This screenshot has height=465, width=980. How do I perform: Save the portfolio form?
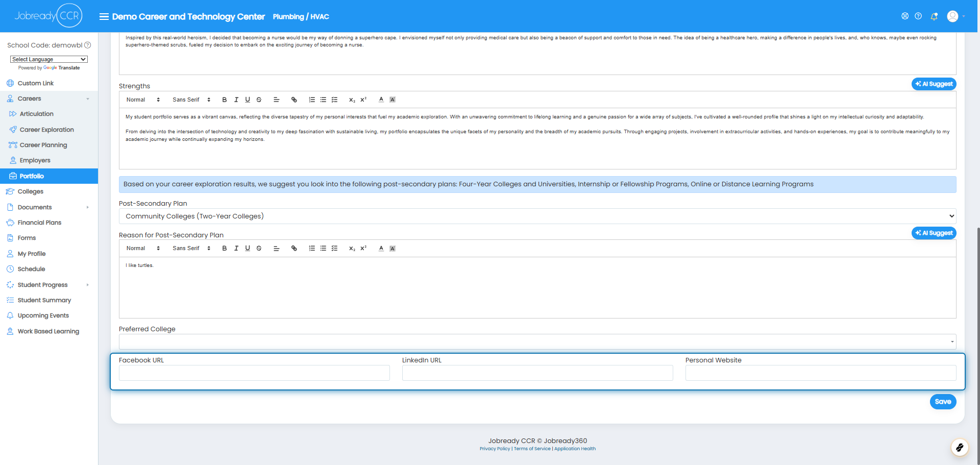tap(943, 402)
